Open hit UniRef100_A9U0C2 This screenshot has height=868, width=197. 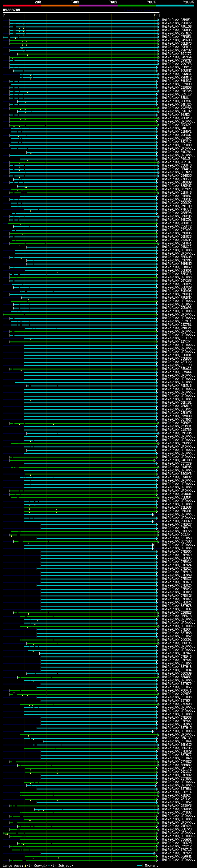click(x=177, y=23)
